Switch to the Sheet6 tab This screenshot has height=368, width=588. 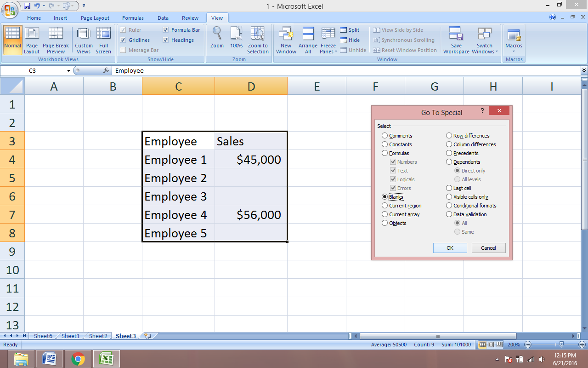coord(43,336)
